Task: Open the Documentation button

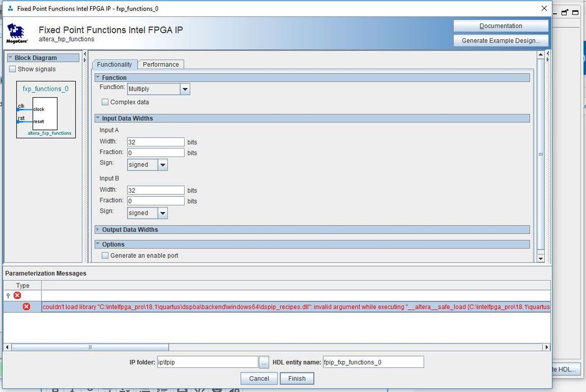Action: (x=501, y=26)
